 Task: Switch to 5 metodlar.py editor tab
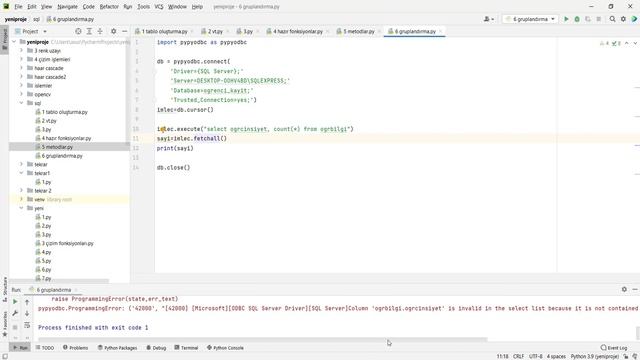click(359, 31)
